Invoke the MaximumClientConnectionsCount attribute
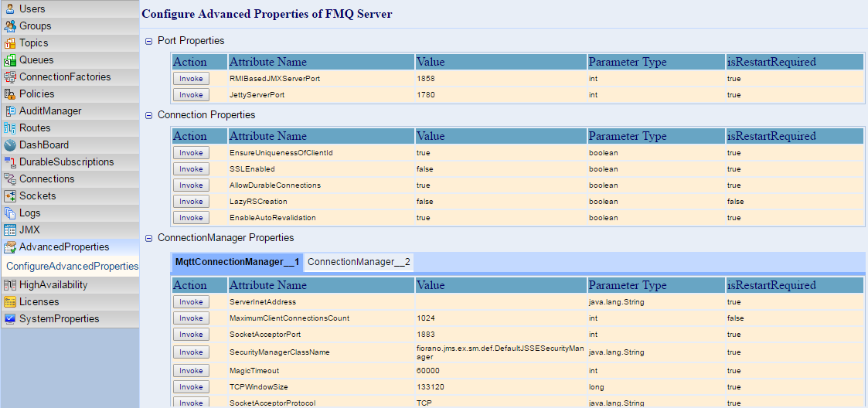 click(x=191, y=318)
